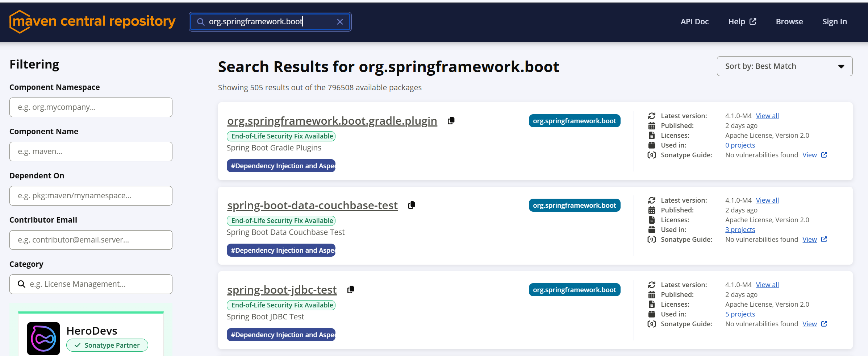Open org.springframework.boot.gradle.plugin result

332,121
